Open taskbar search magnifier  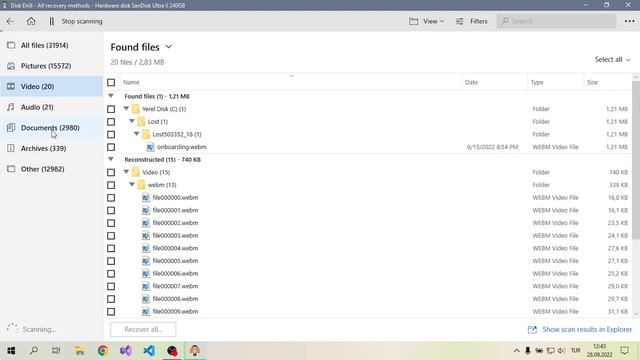pyautogui.click(x=34, y=351)
